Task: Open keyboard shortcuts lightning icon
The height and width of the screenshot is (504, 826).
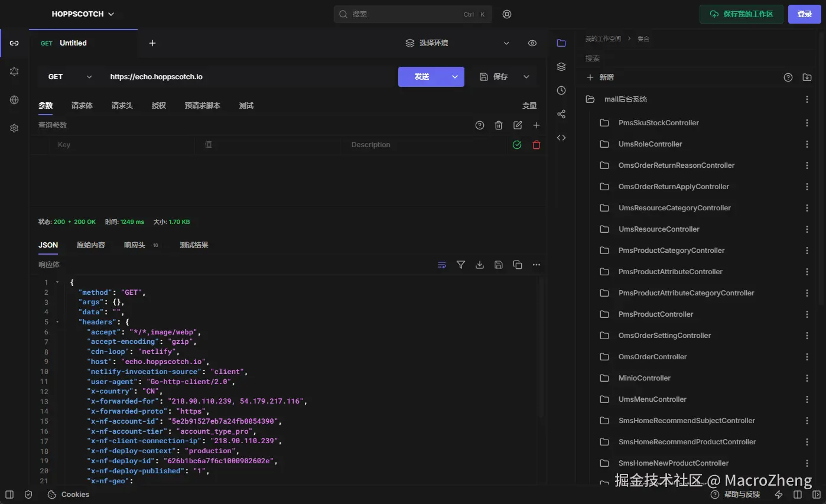Action: click(x=779, y=495)
